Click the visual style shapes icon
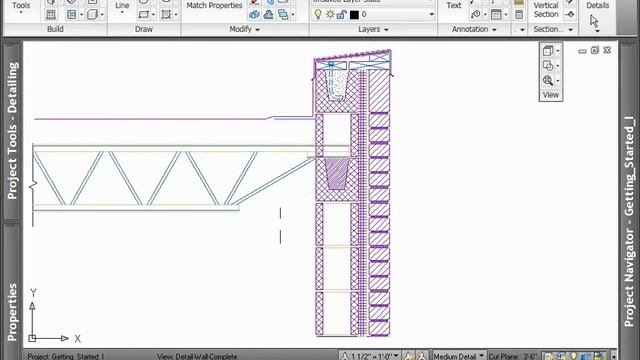 click(x=548, y=66)
